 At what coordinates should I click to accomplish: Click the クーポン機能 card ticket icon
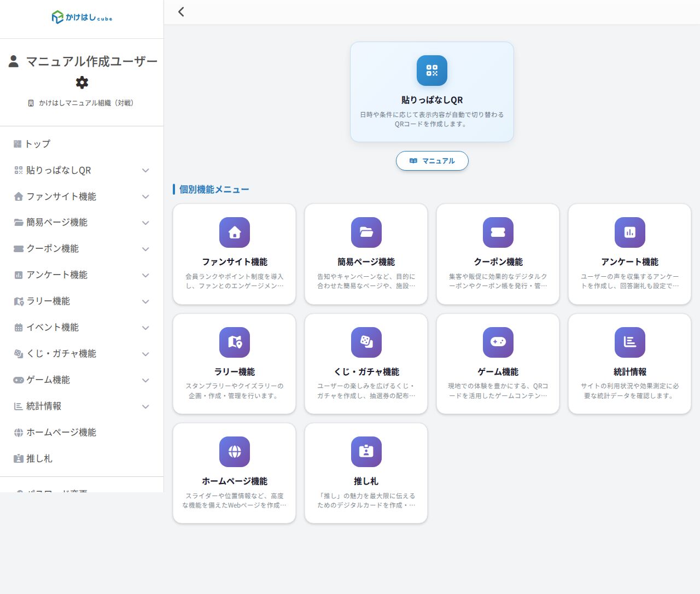tap(498, 232)
